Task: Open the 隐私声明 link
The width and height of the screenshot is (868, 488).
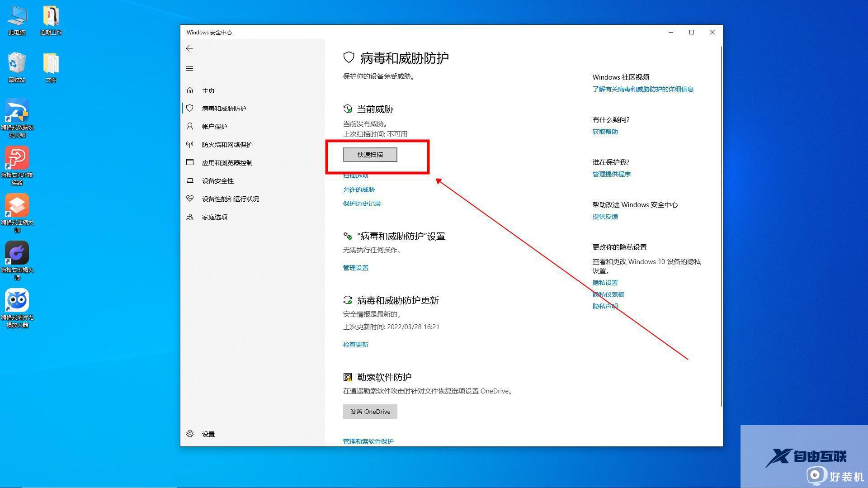Action: [x=605, y=306]
